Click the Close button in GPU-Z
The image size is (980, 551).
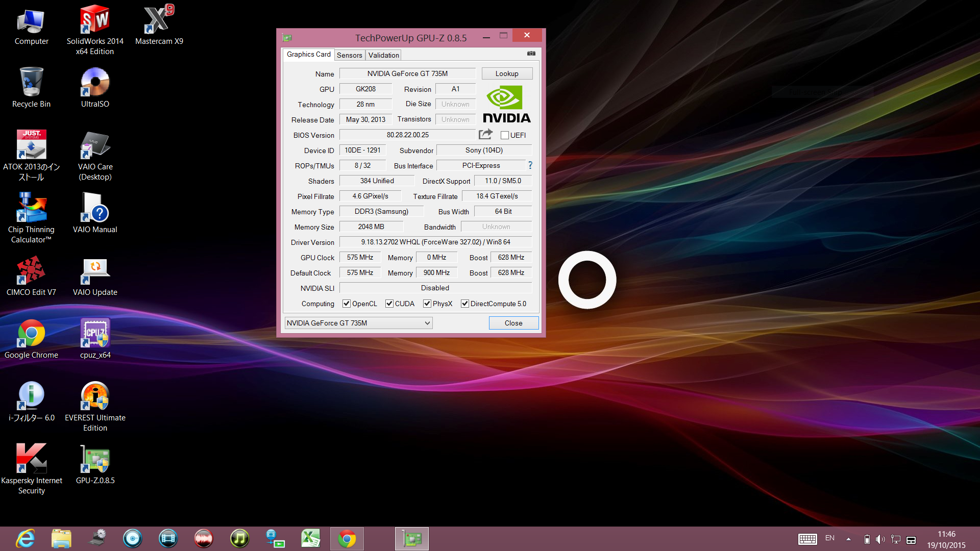click(513, 323)
